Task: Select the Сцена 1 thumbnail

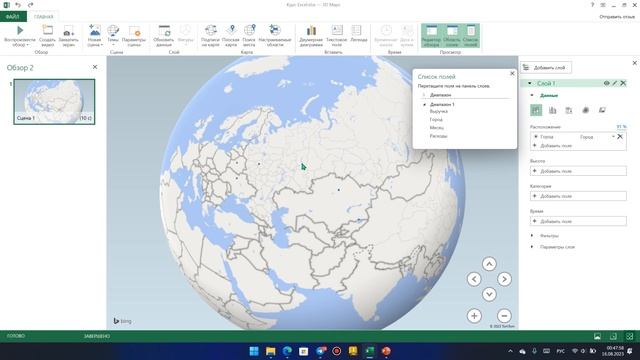Action: pyautogui.click(x=54, y=102)
